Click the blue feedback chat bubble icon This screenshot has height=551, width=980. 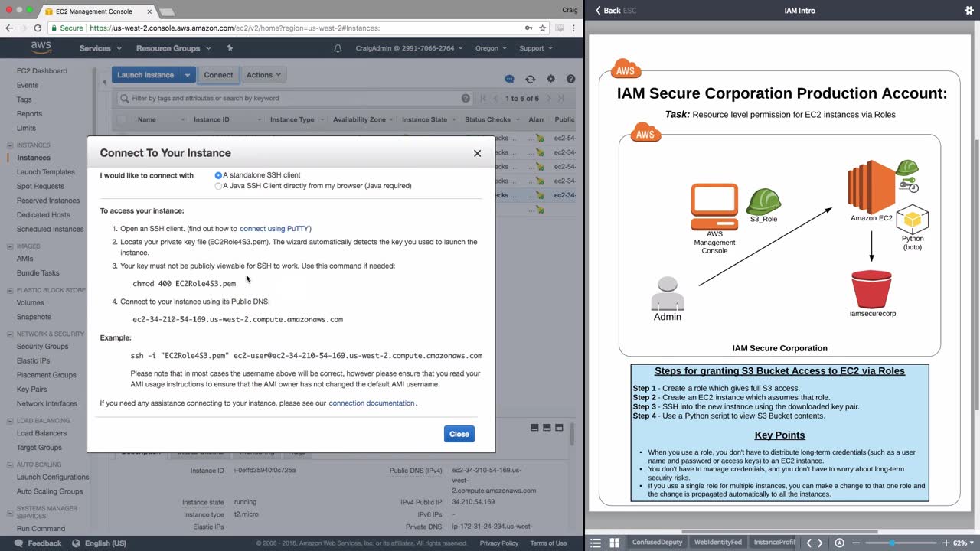coord(509,79)
